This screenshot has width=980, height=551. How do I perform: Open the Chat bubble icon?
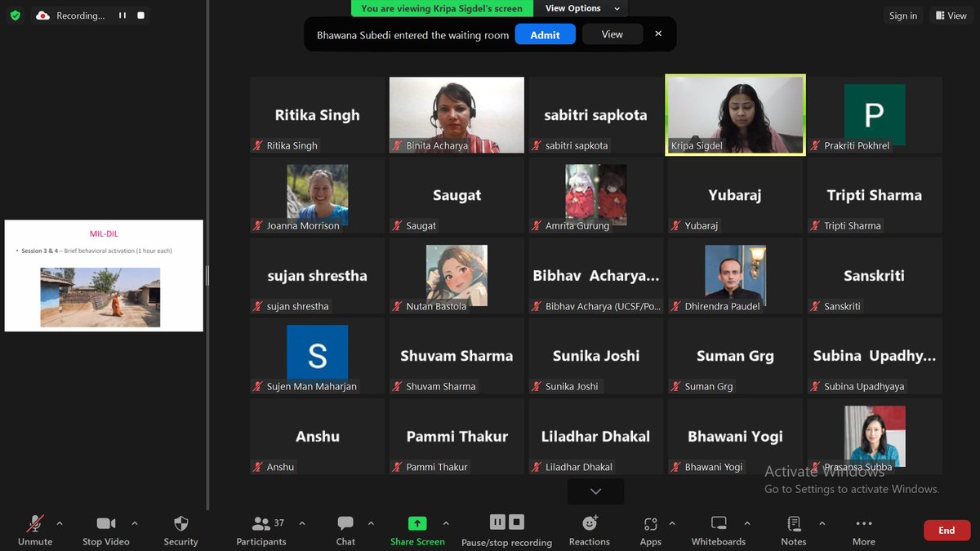click(345, 523)
